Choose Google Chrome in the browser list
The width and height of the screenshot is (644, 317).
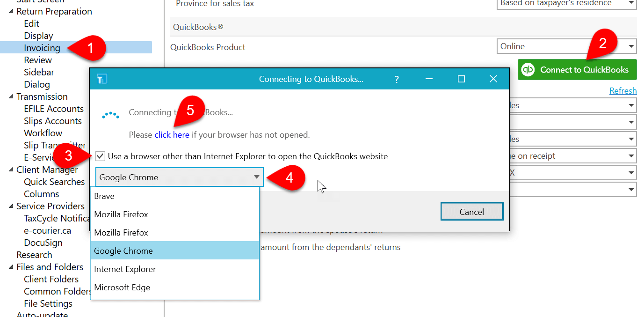(x=174, y=251)
